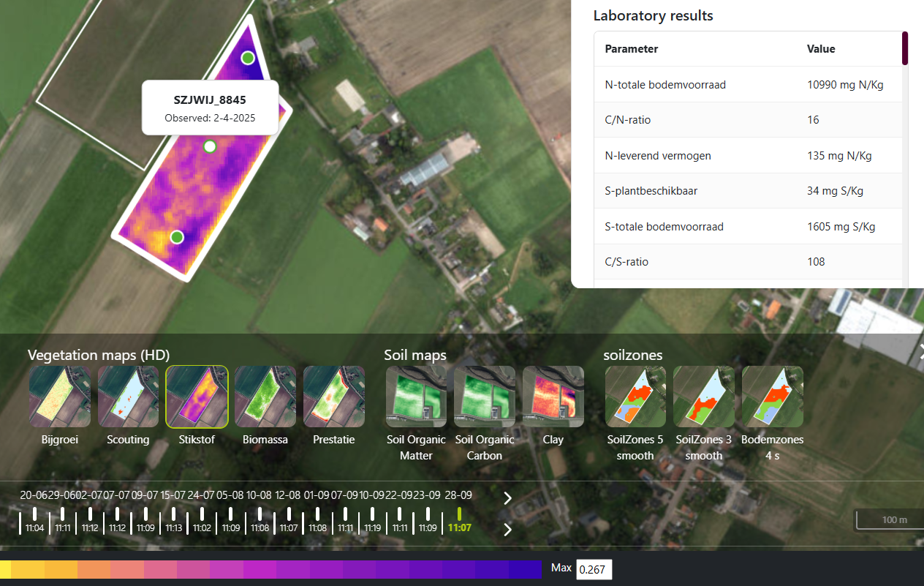Select the SoilZones 5 smooth layer
The image size is (924, 586).
point(636,397)
